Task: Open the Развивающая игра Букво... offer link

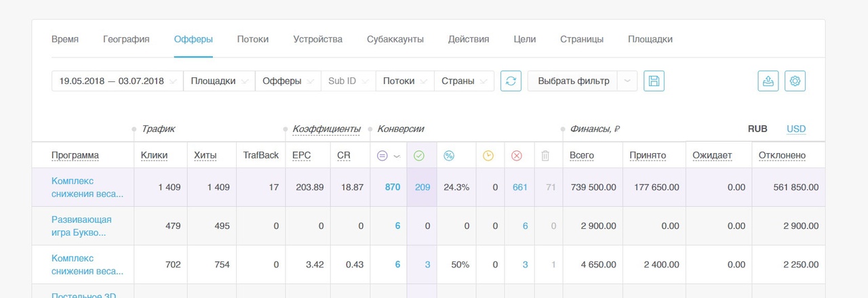Action: (x=81, y=226)
